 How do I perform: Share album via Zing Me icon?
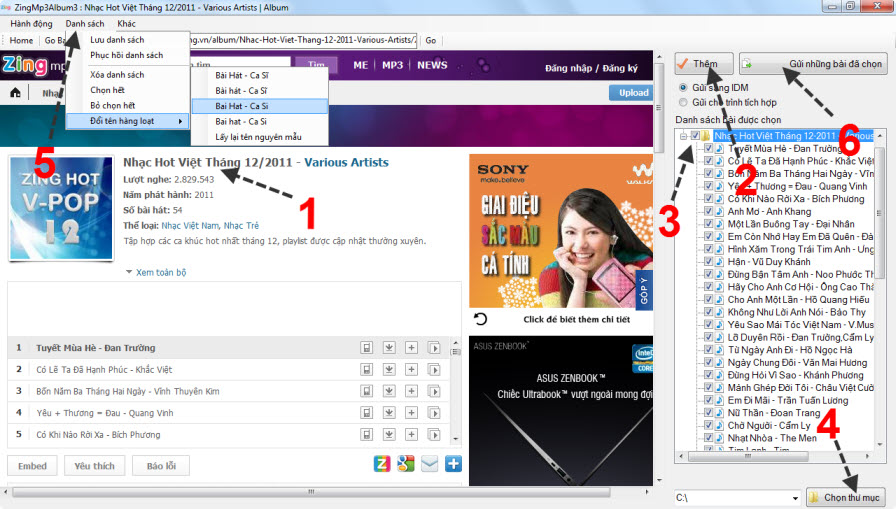click(x=382, y=464)
